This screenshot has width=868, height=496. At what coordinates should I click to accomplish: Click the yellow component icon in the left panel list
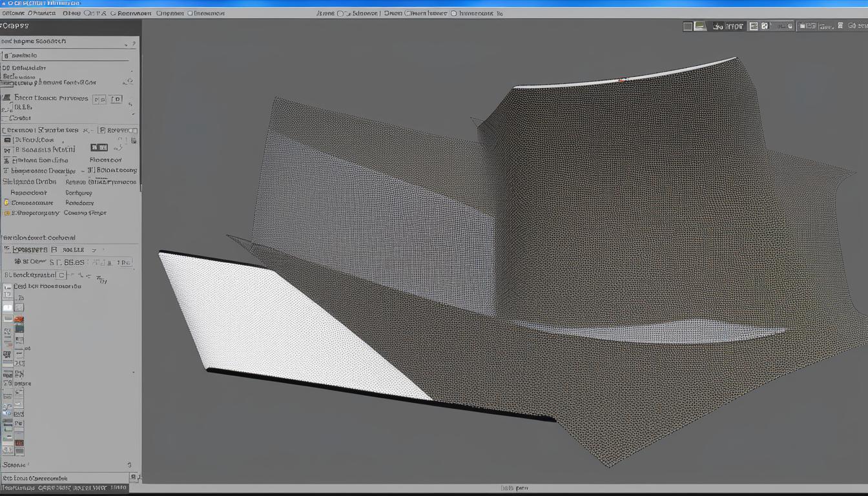(6, 203)
